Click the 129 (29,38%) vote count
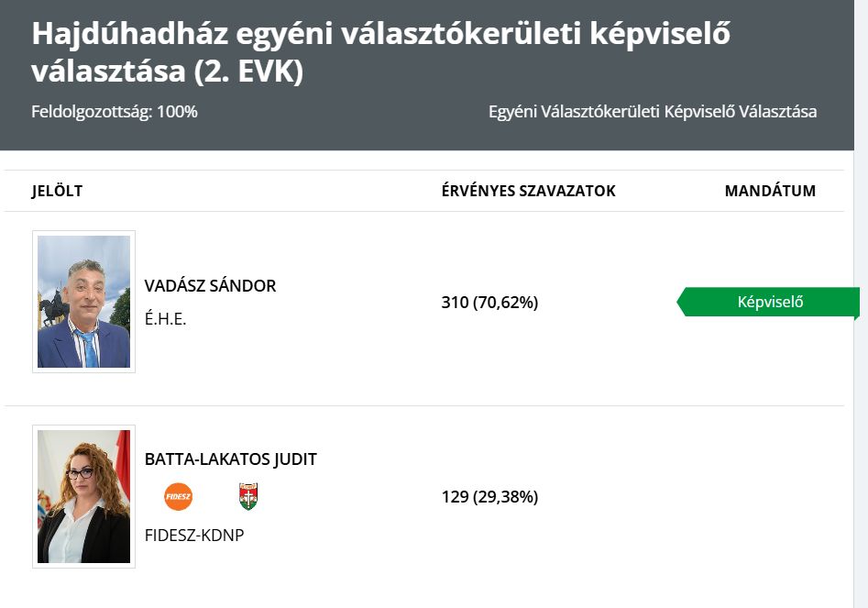 point(489,497)
